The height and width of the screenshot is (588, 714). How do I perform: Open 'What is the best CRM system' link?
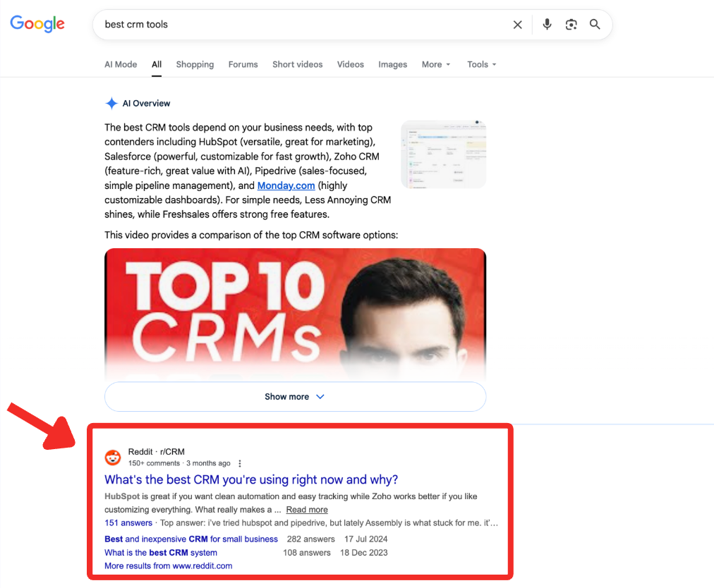(x=161, y=553)
